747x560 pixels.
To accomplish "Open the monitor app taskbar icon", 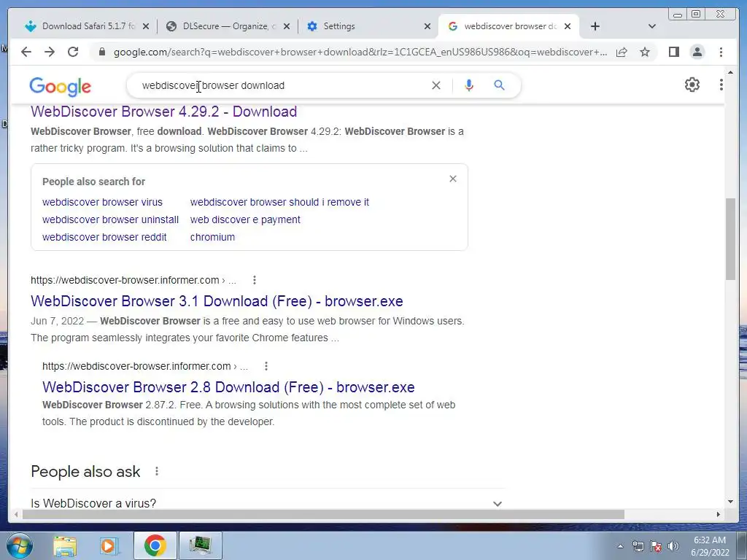I will coord(201,545).
